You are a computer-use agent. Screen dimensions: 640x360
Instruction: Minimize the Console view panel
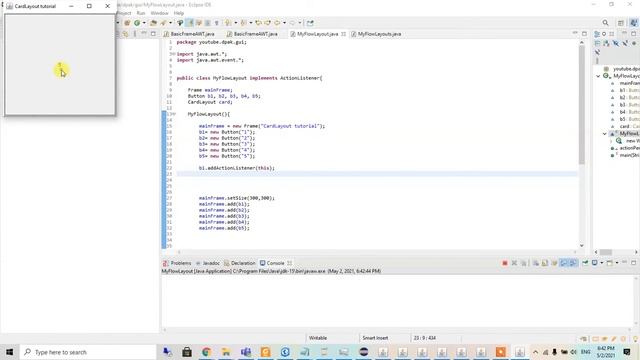624,262
